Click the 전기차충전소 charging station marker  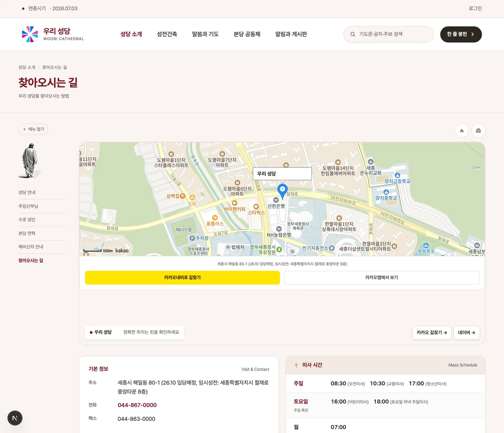(332, 248)
